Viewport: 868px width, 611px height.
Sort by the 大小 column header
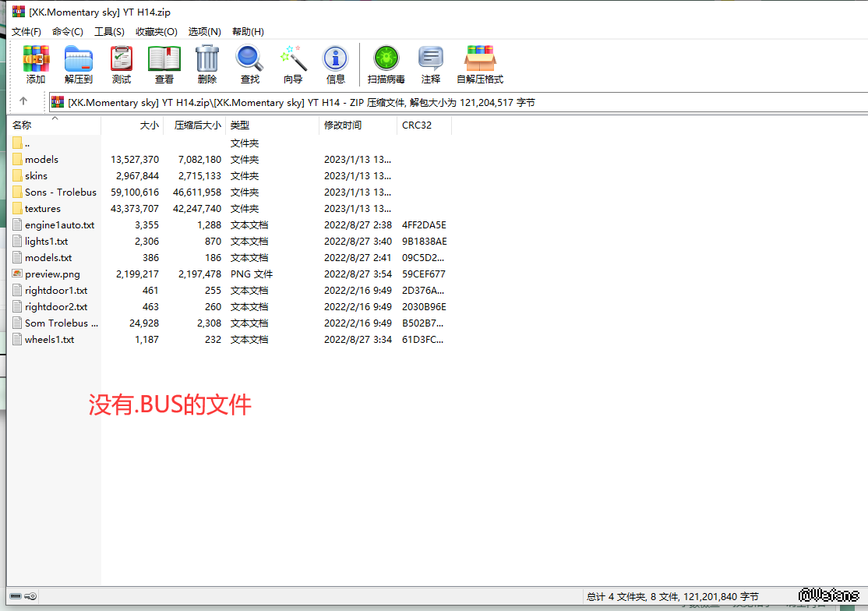[132, 125]
